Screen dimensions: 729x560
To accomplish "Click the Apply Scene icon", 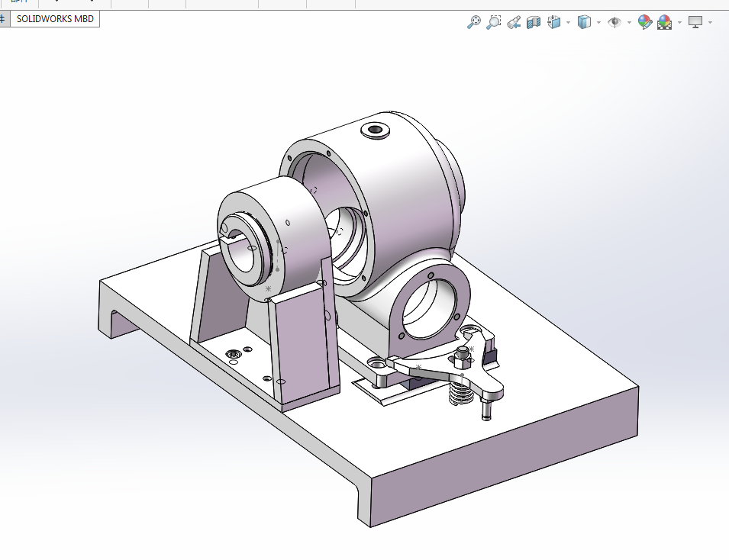I will pyautogui.click(x=665, y=22).
